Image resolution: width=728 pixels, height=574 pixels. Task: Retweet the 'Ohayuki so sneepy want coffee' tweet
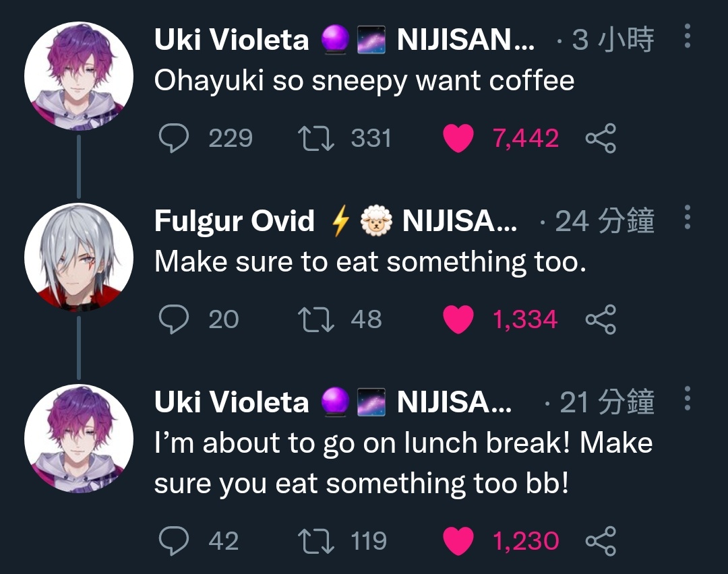click(x=315, y=138)
